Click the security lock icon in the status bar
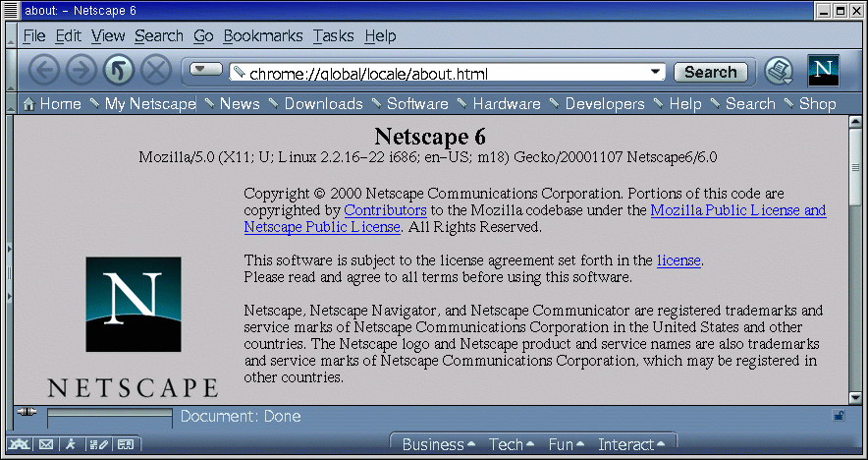This screenshot has height=460, width=868. (x=839, y=416)
